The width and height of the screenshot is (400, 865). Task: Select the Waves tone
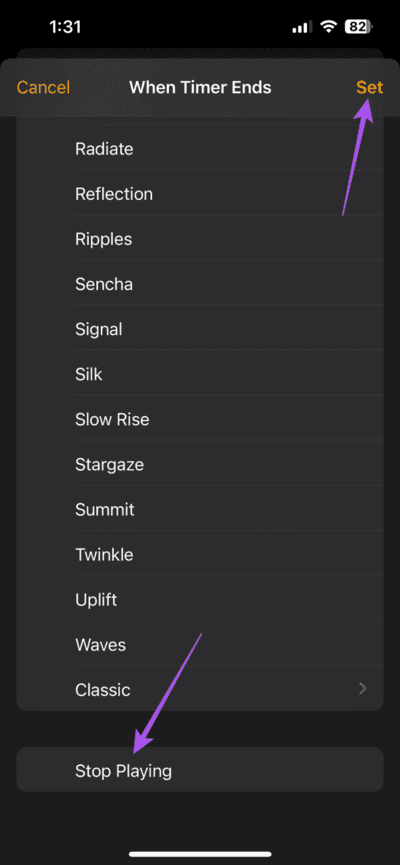(200, 644)
